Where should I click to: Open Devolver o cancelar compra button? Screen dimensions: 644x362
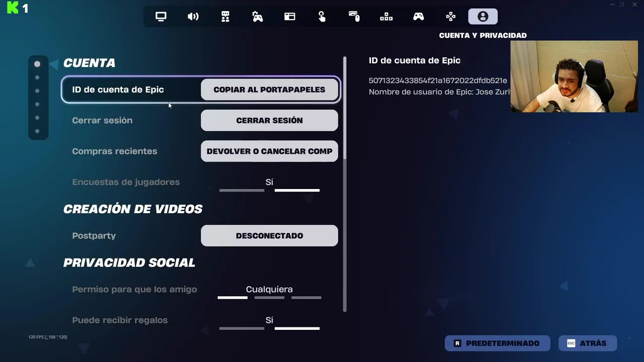pyautogui.click(x=269, y=151)
